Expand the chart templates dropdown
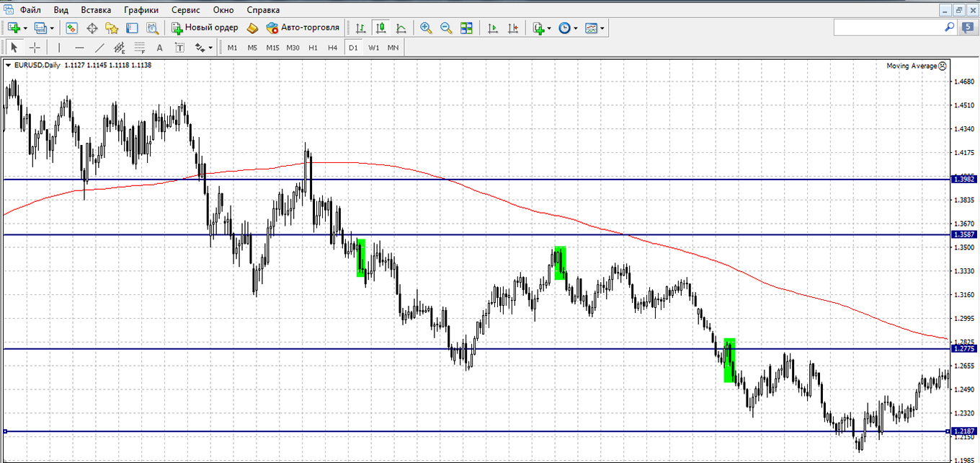The width and height of the screenshot is (980, 463). pos(602,28)
